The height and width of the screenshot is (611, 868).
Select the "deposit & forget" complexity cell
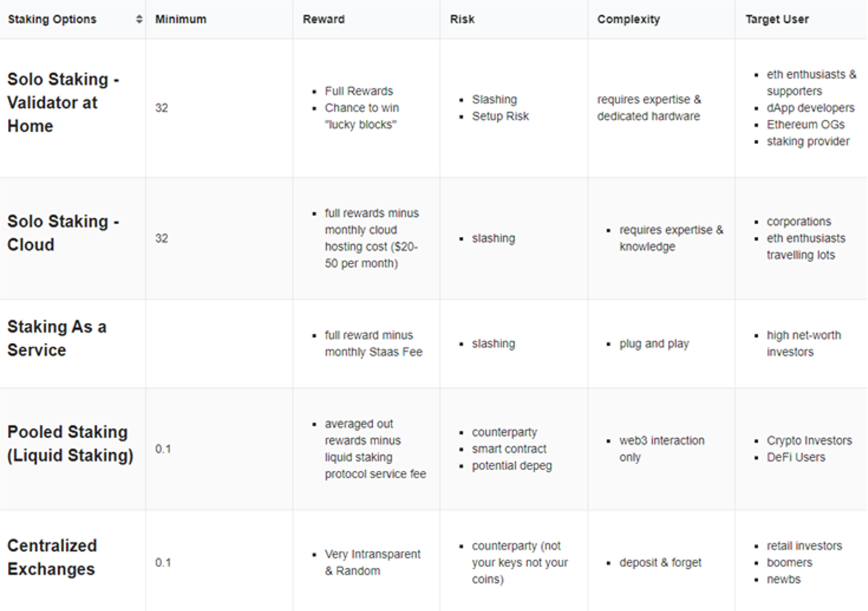tap(660, 562)
